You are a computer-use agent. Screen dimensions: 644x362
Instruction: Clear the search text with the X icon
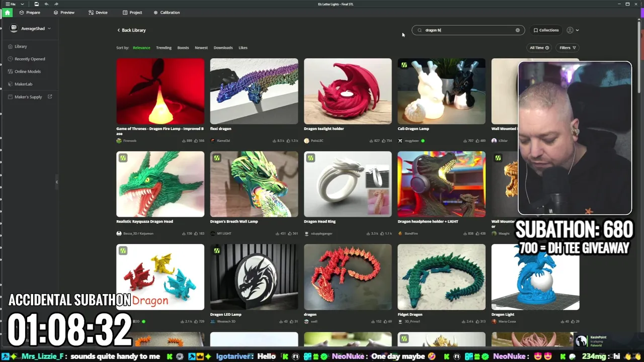(517, 30)
